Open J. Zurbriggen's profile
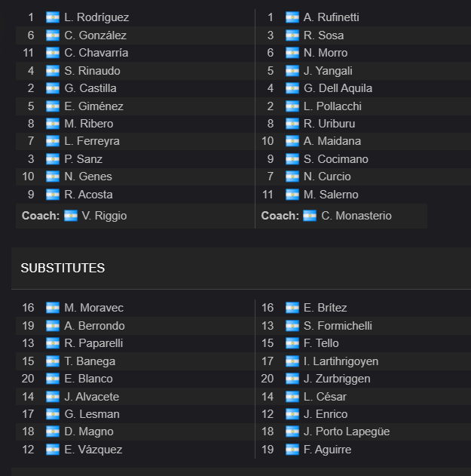471x476 pixels. (x=337, y=379)
